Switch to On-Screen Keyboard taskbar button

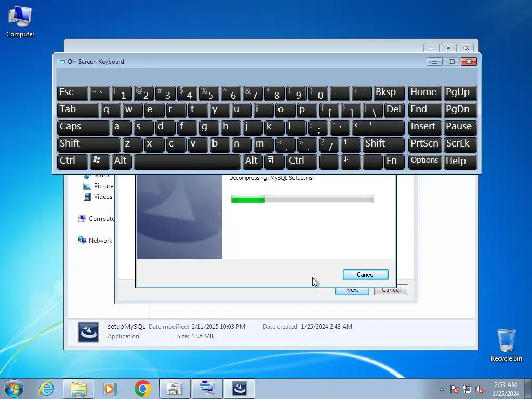click(x=207, y=389)
